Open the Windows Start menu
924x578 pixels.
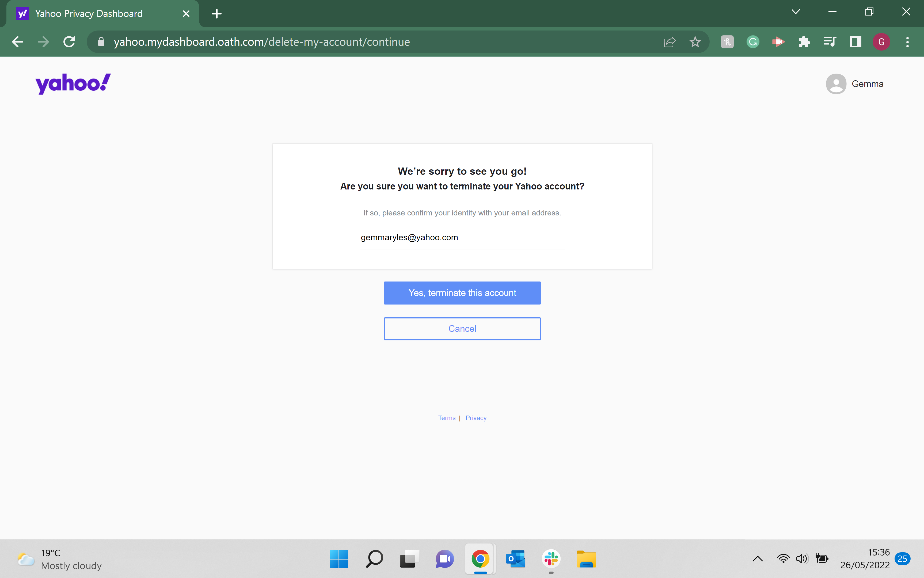pyautogui.click(x=339, y=559)
